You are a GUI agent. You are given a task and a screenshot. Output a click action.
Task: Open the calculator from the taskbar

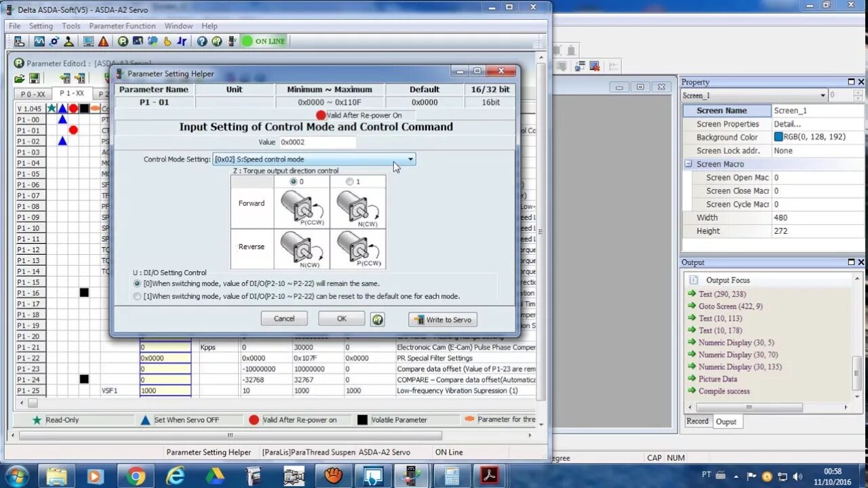451,476
